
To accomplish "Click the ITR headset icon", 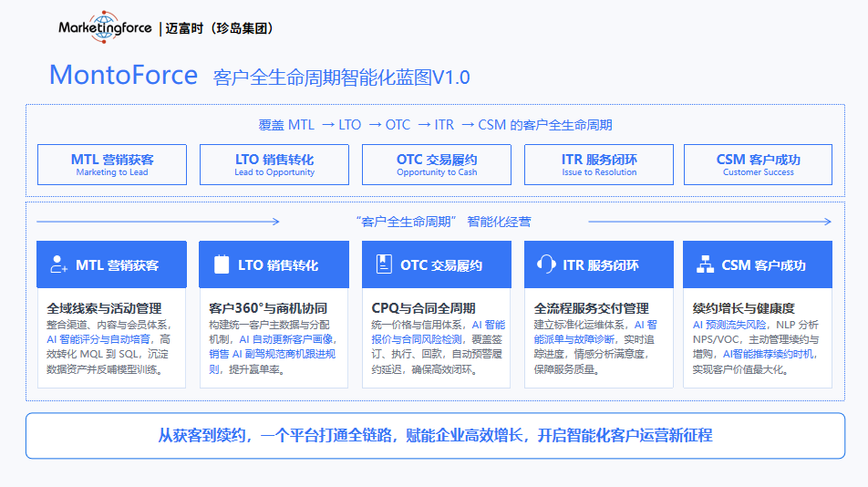I will coord(546,264).
